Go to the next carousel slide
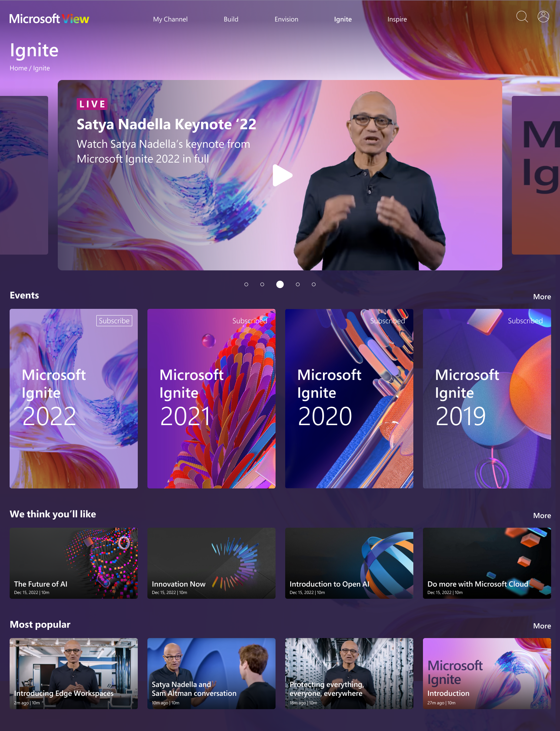The image size is (560, 731). point(536,175)
